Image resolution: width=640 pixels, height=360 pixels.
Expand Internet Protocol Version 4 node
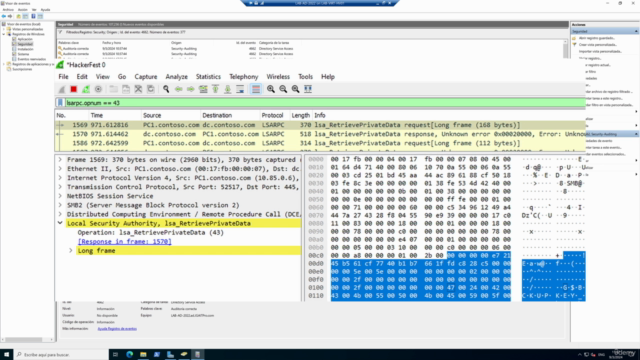[60, 178]
